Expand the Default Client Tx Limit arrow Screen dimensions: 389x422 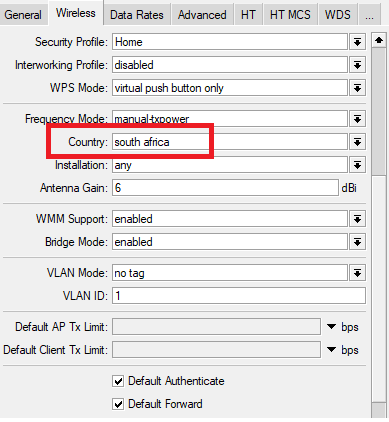coord(331,350)
